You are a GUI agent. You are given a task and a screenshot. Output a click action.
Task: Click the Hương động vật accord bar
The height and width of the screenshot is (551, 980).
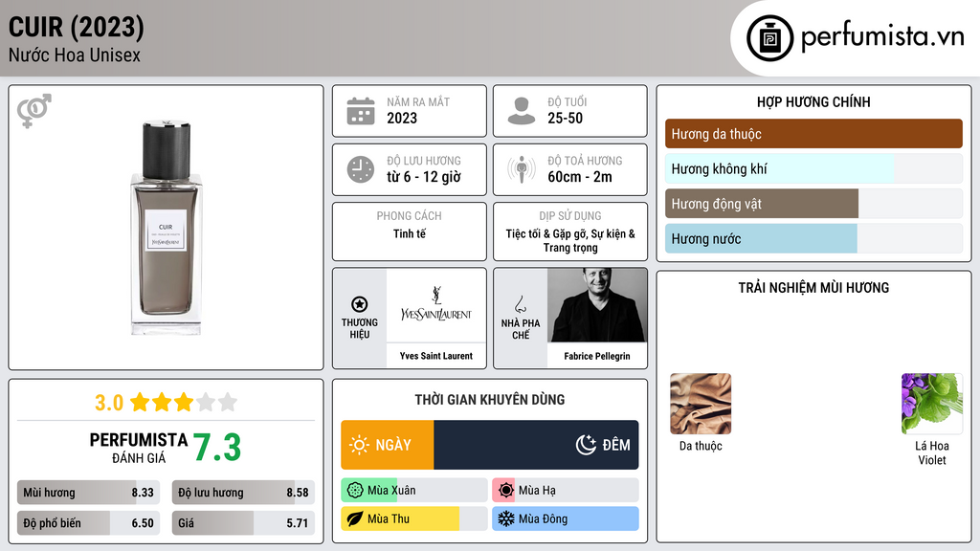813,204
